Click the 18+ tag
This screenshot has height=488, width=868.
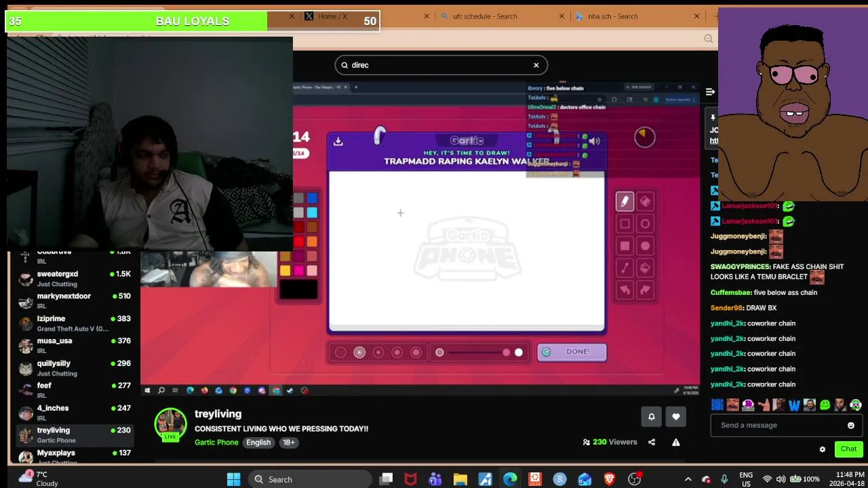point(289,443)
